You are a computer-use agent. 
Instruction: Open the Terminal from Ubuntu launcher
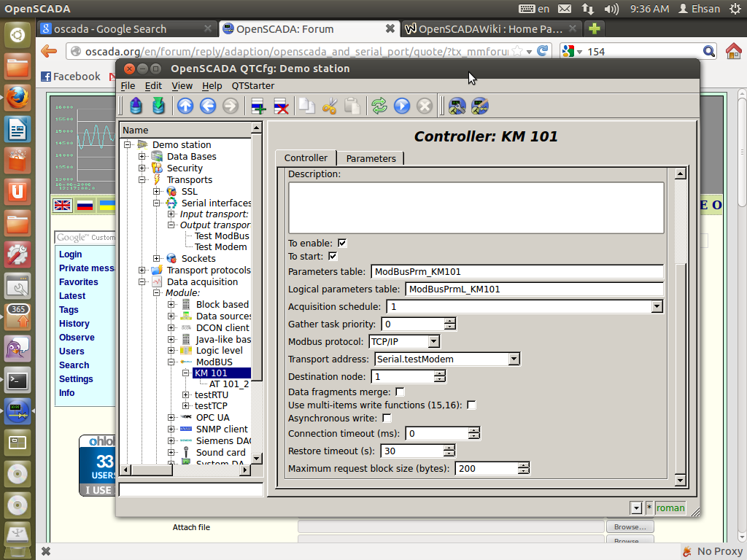coord(18,380)
